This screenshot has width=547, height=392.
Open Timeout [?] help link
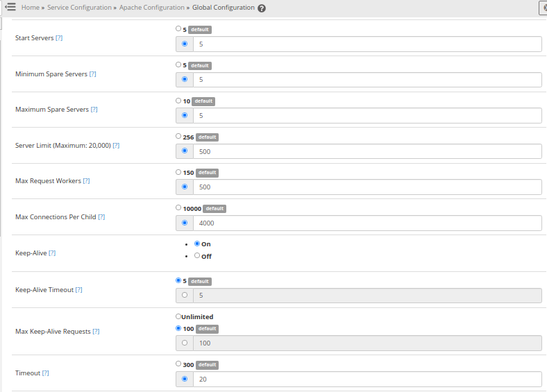(45, 373)
